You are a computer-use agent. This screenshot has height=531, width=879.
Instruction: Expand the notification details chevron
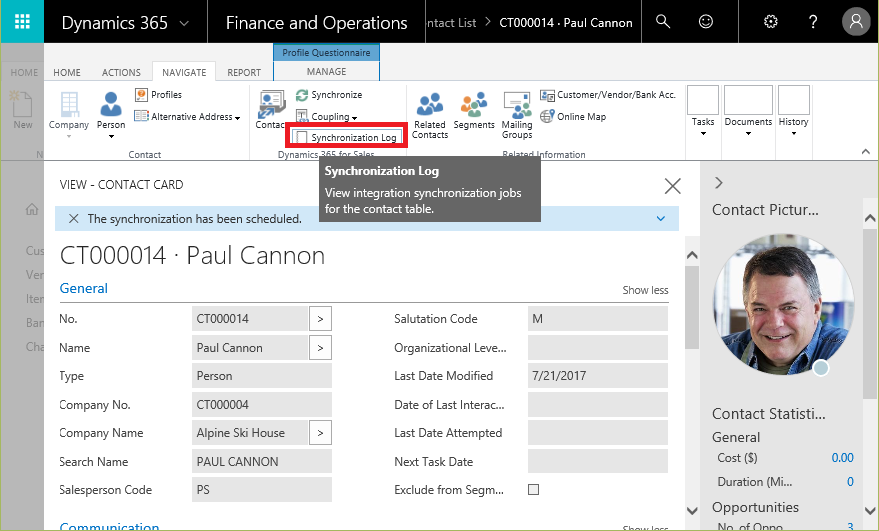pyautogui.click(x=661, y=219)
